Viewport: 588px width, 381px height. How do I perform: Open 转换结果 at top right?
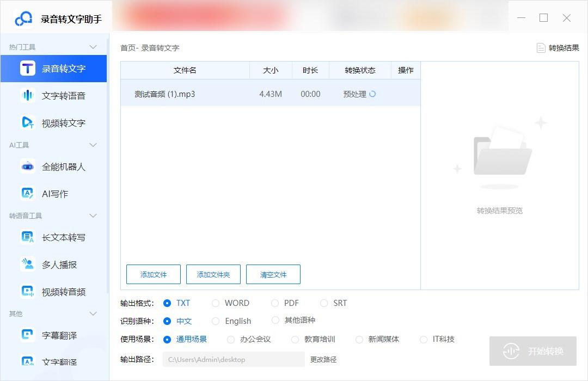point(558,48)
